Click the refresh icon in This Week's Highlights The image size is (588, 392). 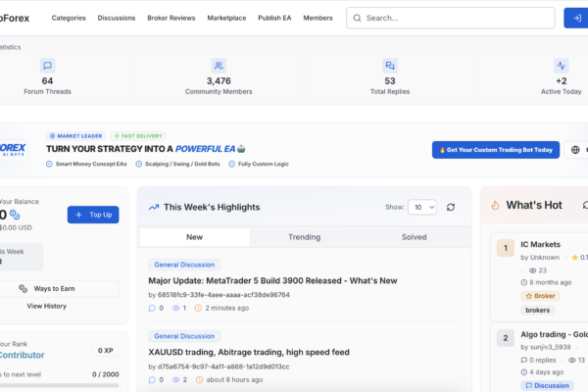tap(451, 207)
